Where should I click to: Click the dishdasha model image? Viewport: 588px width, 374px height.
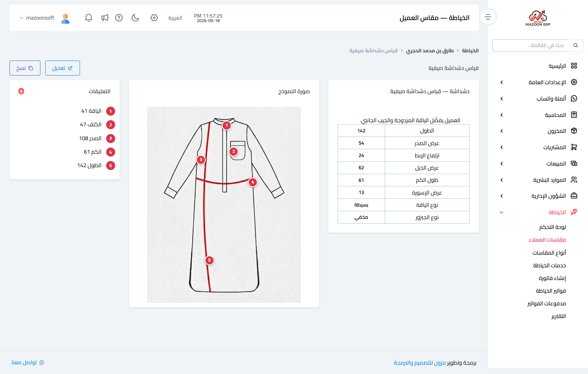tap(224, 205)
